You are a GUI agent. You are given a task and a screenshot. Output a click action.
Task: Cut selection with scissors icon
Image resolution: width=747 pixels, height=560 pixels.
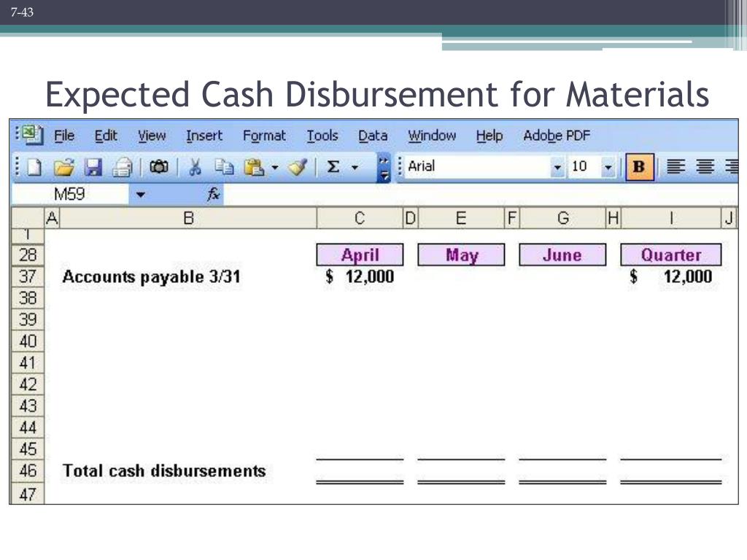pos(195,167)
